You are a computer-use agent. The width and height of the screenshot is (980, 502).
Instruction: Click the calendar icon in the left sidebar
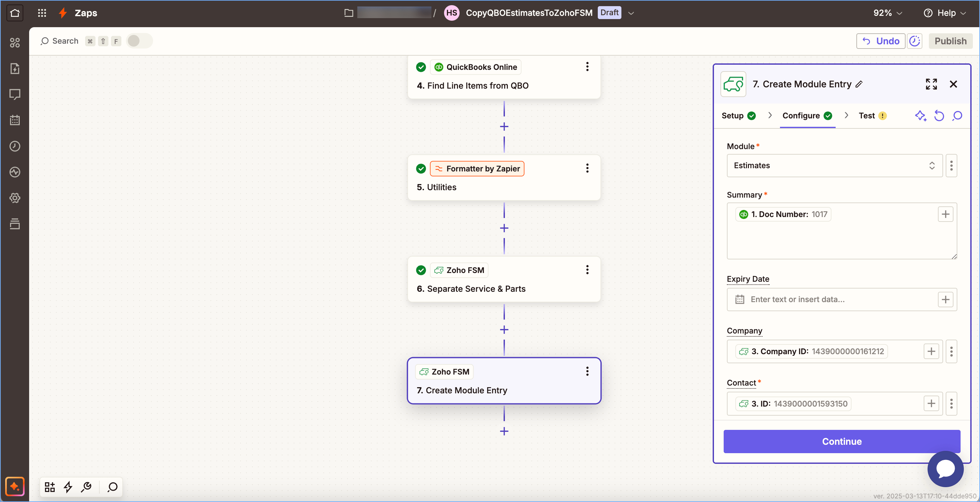pyautogui.click(x=15, y=120)
